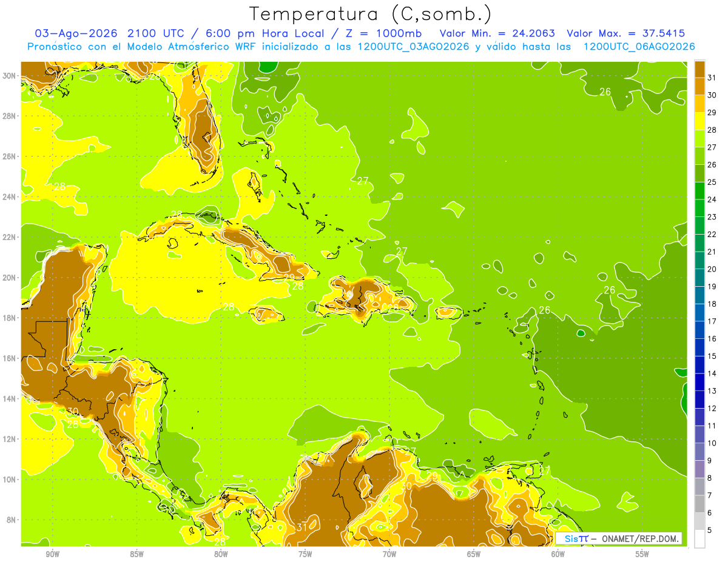The image size is (728, 562).
Task: Select the '1200UTC_03AGO2026' initialization timestamp
Action: click(415, 47)
